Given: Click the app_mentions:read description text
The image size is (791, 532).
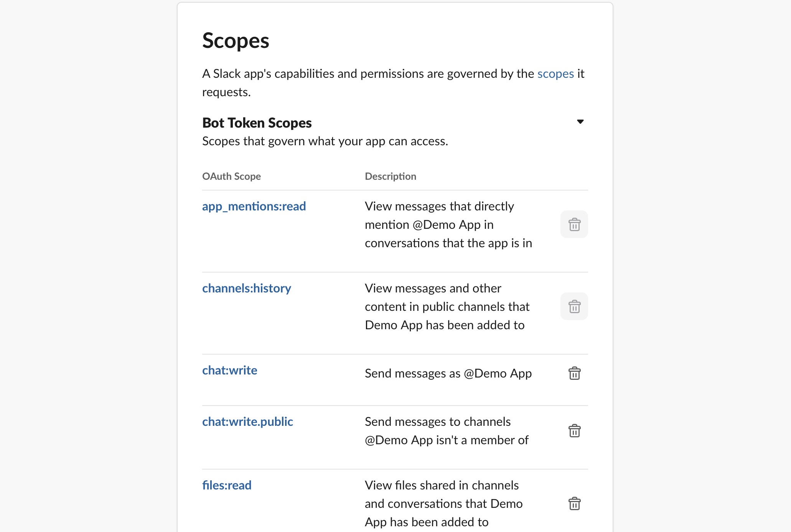Looking at the screenshot, I should coord(448,225).
